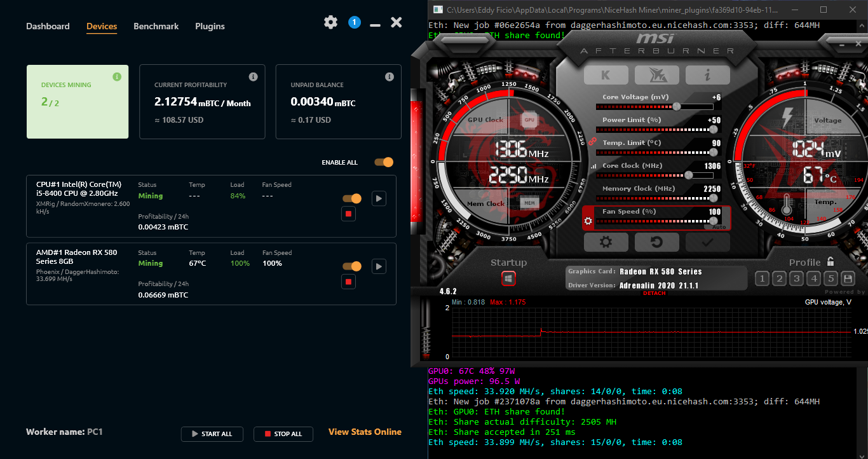Reset Afterburner settings using the undo icon

point(656,242)
